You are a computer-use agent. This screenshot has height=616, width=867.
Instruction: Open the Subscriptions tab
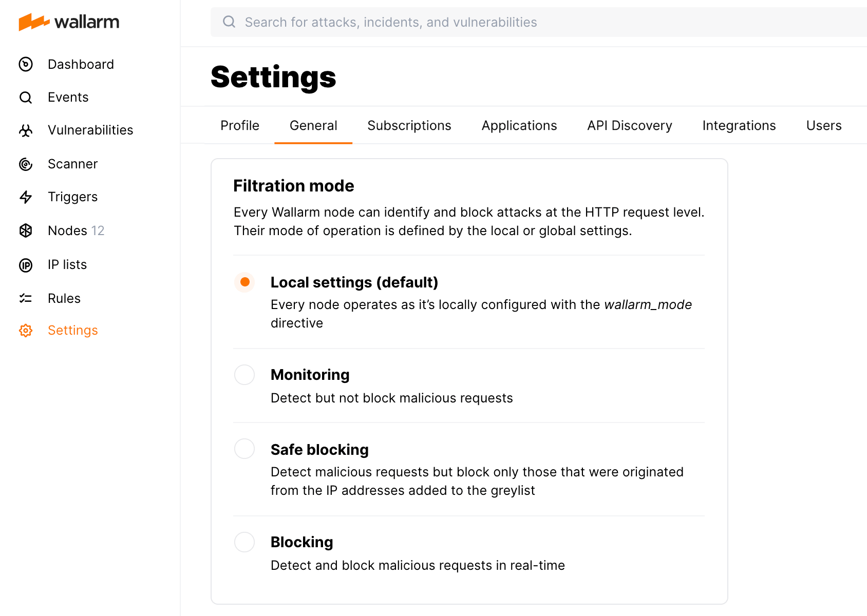tap(409, 125)
